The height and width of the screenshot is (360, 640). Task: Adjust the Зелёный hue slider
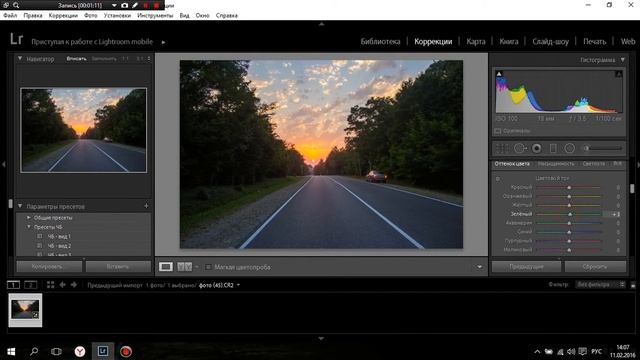coord(569,214)
